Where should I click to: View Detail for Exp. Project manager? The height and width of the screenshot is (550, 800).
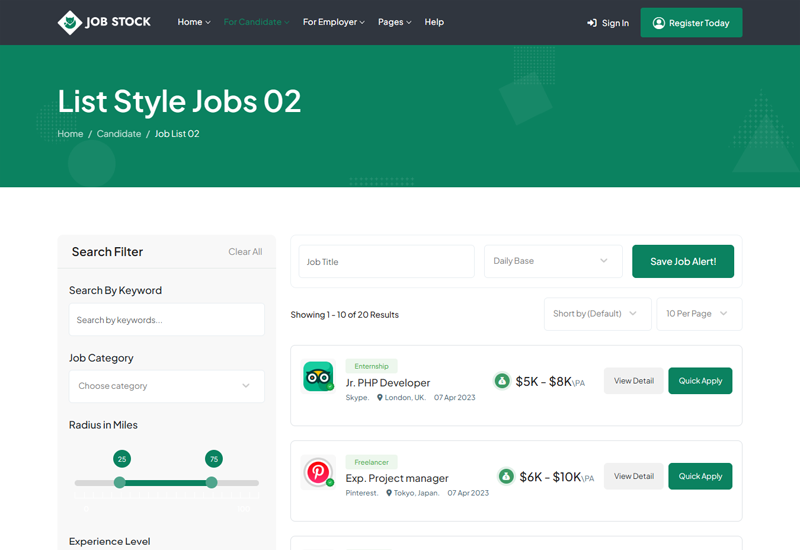[x=634, y=476]
